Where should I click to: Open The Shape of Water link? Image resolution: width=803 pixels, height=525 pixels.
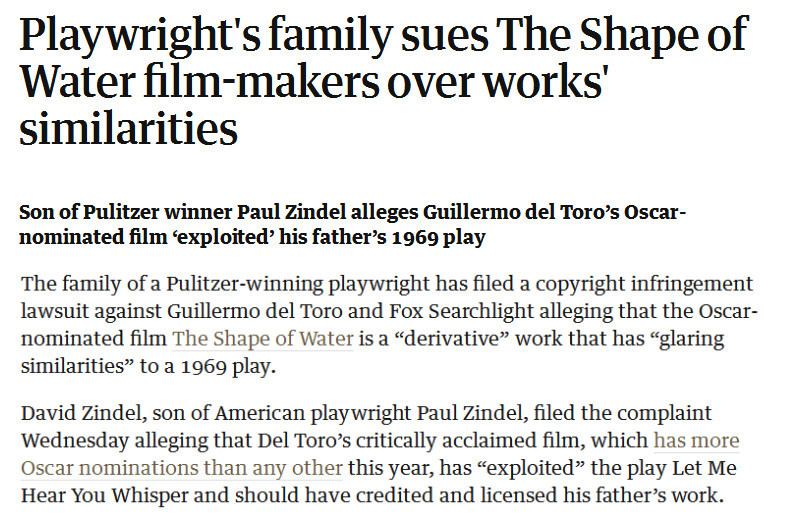[262, 338]
